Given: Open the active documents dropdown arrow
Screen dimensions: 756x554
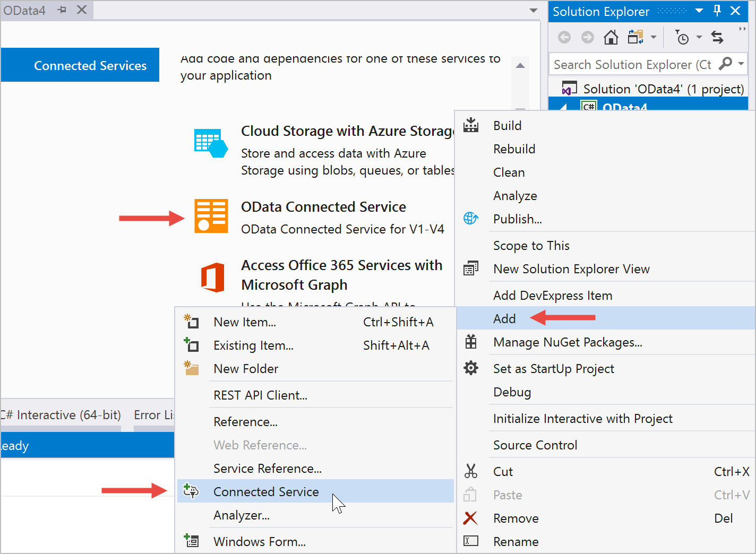Looking at the screenshot, I should click(x=533, y=11).
